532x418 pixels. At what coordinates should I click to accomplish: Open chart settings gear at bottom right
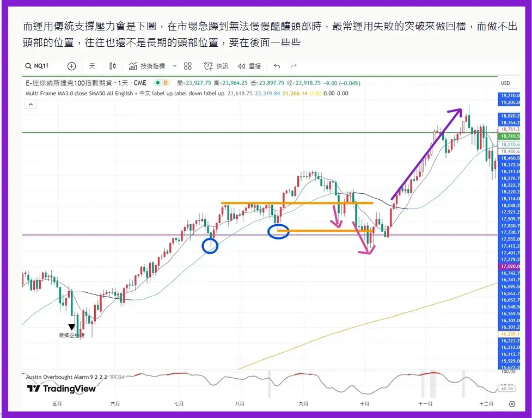coord(511,404)
